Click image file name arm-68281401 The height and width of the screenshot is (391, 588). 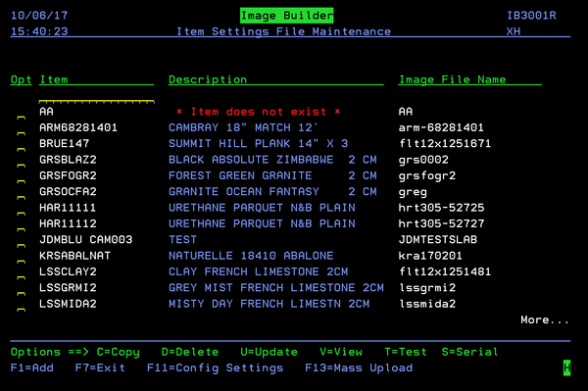point(441,127)
